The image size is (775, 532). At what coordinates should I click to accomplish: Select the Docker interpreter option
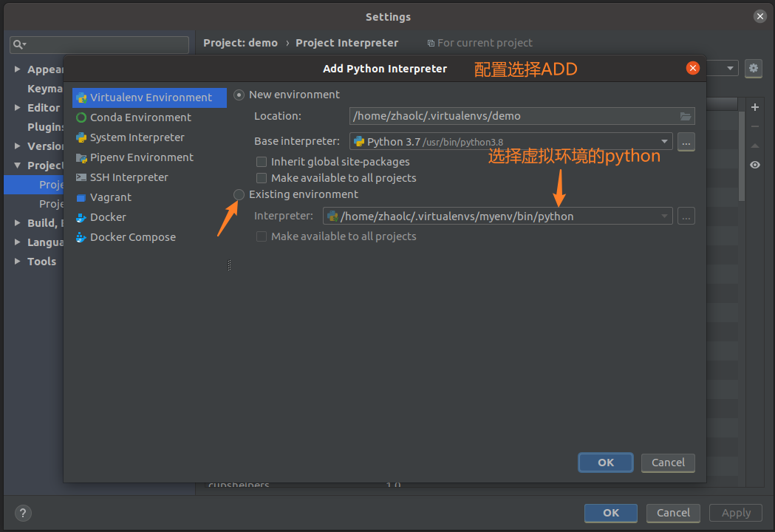click(108, 217)
